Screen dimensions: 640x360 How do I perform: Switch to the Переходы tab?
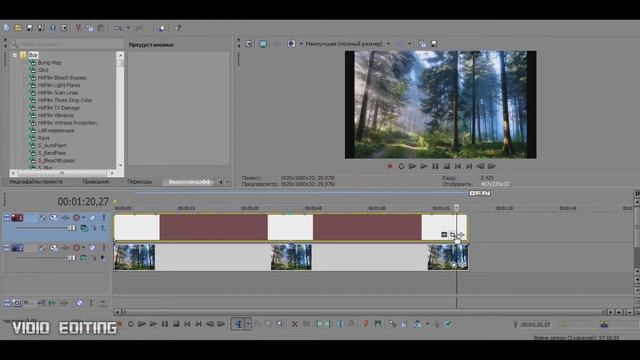tap(140, 182)
